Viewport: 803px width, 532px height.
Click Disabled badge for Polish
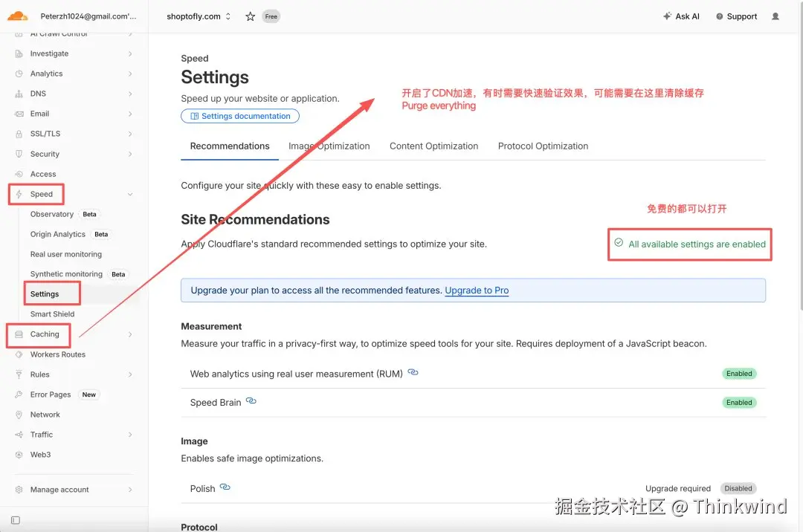tap(738, 488)
